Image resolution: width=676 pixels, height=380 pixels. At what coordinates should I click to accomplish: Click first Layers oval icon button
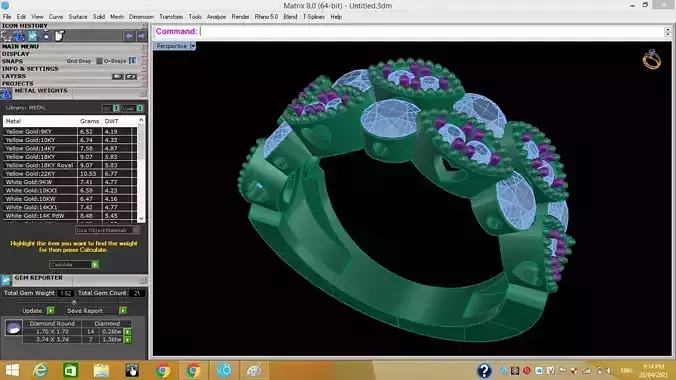click(x=117, y=77)
